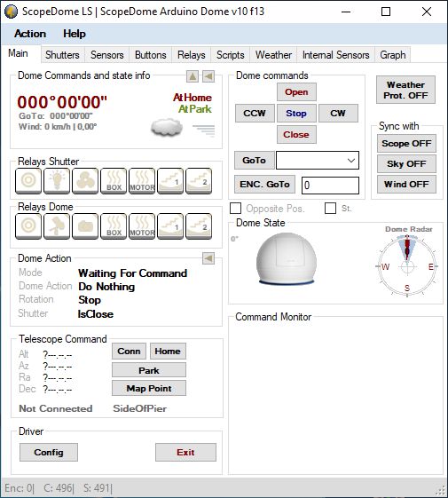Switch to the Internal Sensors tab

pyautogui.click(x=336, y=55)
